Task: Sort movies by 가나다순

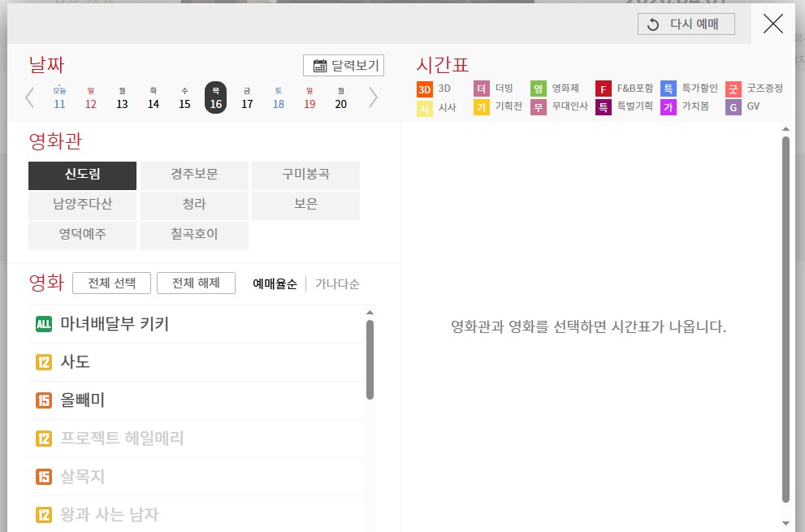Action: 337,283
